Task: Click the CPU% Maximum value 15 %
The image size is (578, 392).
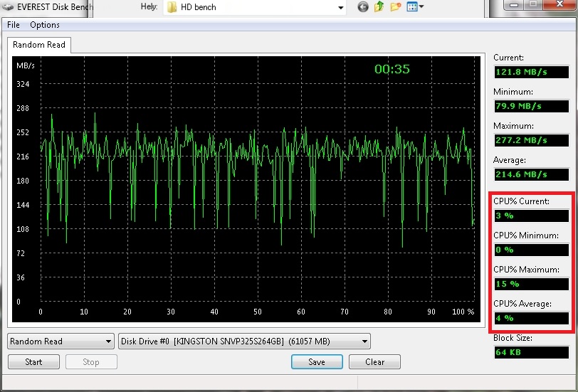Action: pyautogui.click(x=532, y=284)
